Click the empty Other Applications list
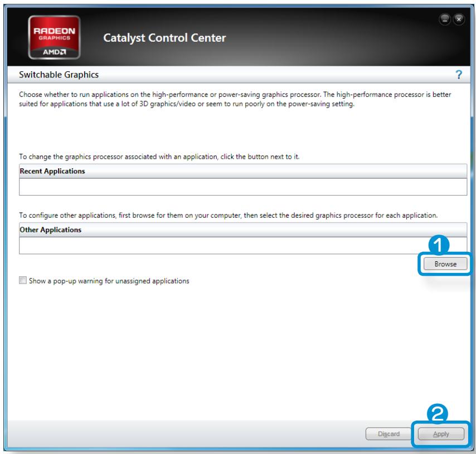 tap(243, 246)
